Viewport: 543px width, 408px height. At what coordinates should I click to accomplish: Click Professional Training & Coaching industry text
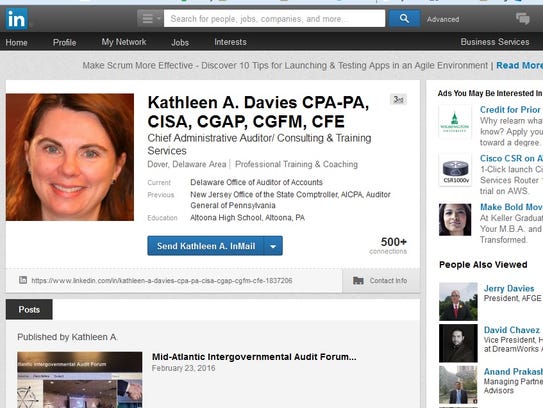pyautogui.click(x=296, y=164)
